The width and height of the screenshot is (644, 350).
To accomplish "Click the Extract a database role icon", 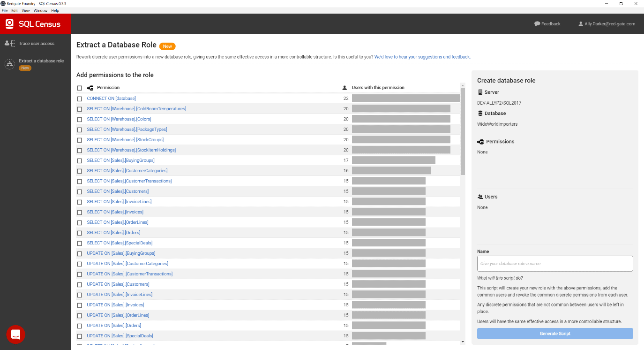I will click(9, 64).
